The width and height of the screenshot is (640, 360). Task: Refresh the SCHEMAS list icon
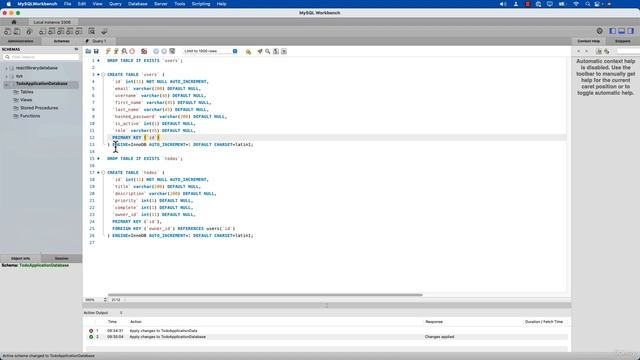[x=76, y=49]
